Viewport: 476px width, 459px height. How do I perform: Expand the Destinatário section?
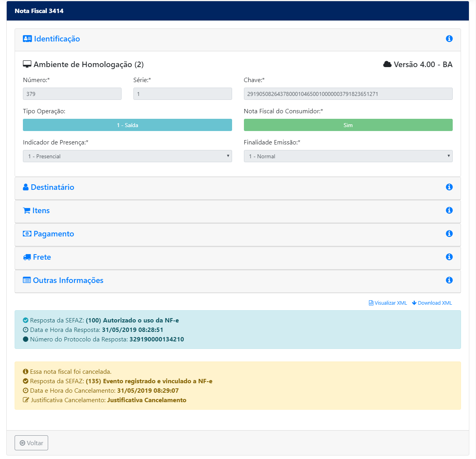click(52, 187)
